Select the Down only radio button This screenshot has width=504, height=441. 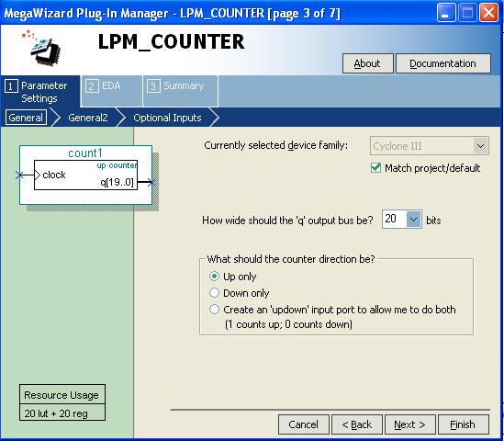point(214,293)
